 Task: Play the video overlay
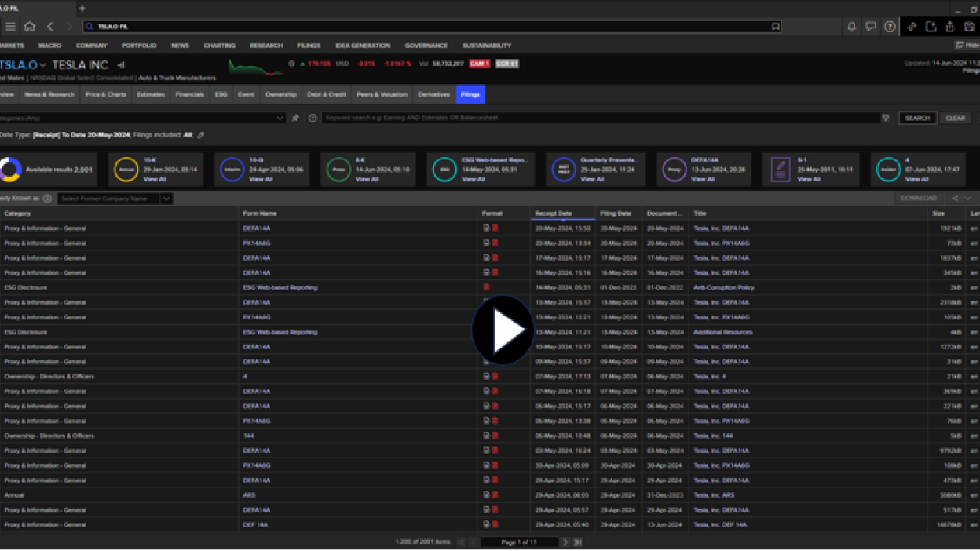pyautogui.click(x=503, y=330)
